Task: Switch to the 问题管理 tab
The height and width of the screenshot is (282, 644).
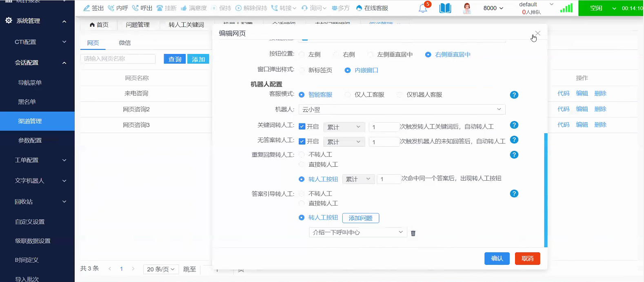Action: click(x=138, y=25)
